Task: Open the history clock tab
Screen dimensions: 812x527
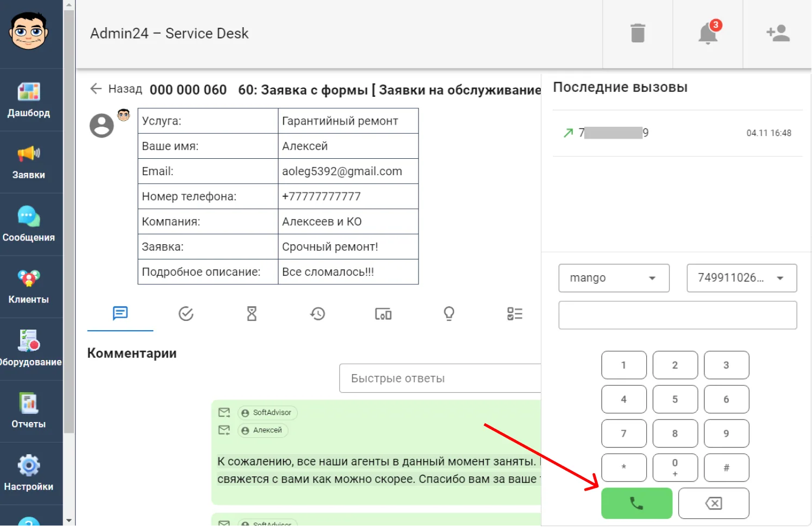Action: pyautogui.click(x=317, y=314)
